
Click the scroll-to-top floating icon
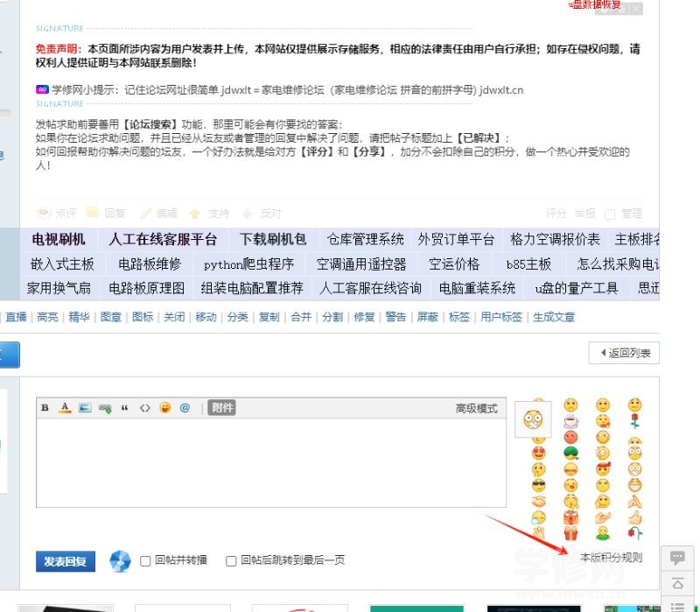[x=677, y=582]
